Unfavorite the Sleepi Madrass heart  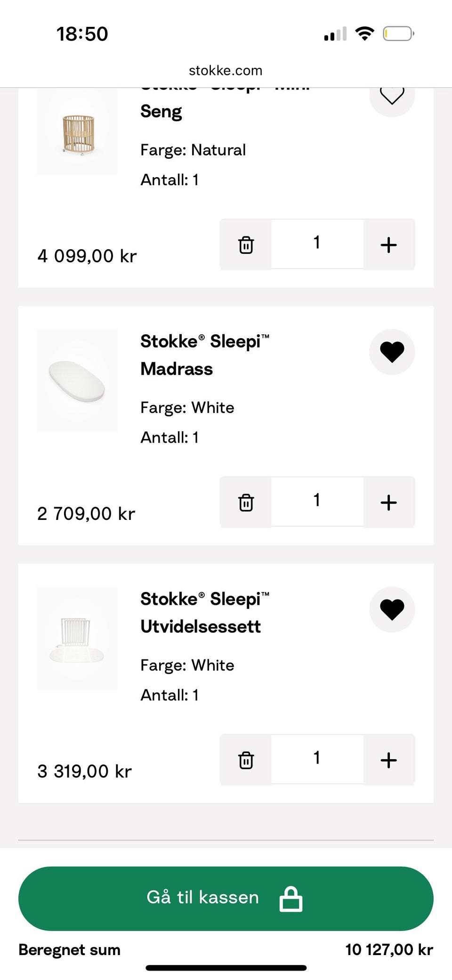point(392,352)
